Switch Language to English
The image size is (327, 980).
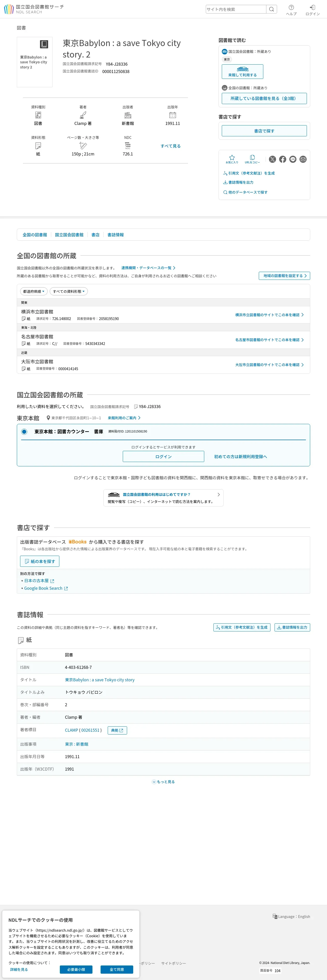click(291, 916)
